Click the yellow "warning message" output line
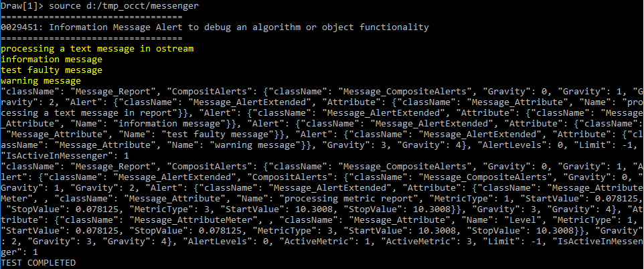This screenshot has height=269, width=644. (40, 81)
